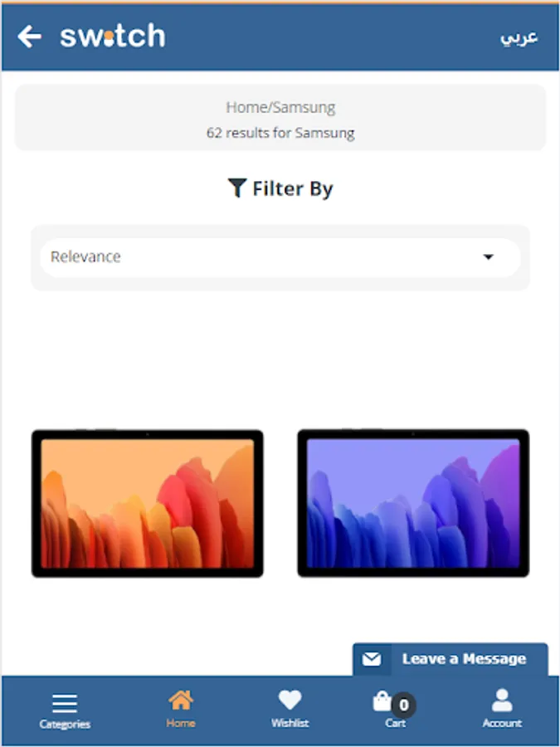Click the envelope message icon
The width and height of the screenshot is (560, 747).
point(372,659)
